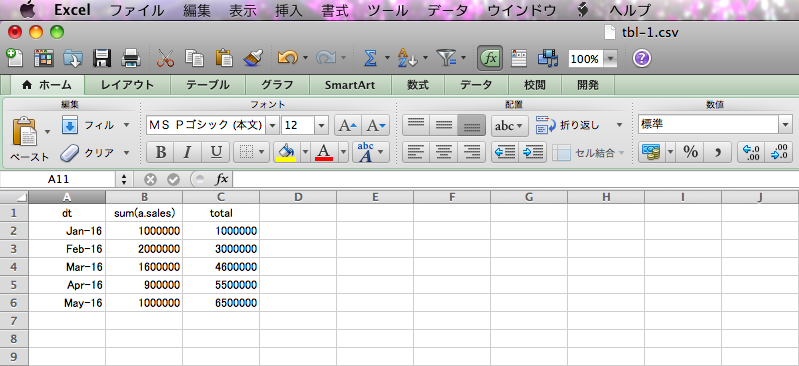
Task: Click the formula bar input field
Action: 516,179
